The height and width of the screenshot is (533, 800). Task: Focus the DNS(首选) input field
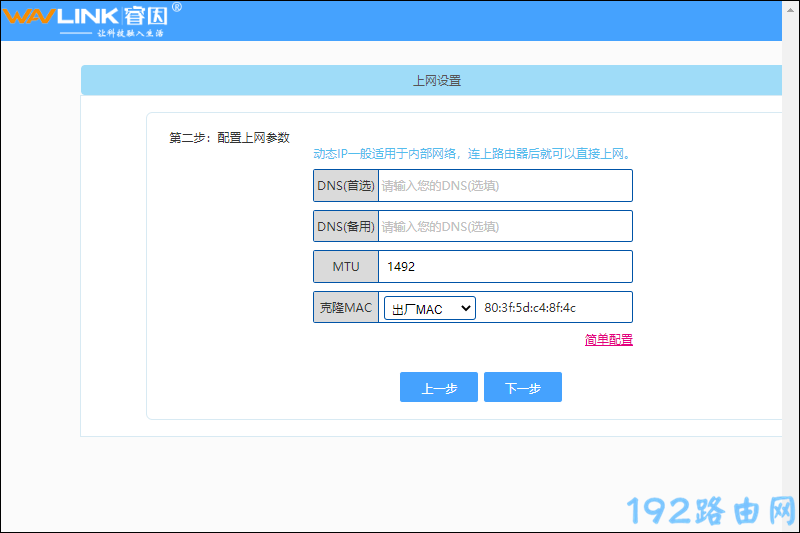point(504,186)
